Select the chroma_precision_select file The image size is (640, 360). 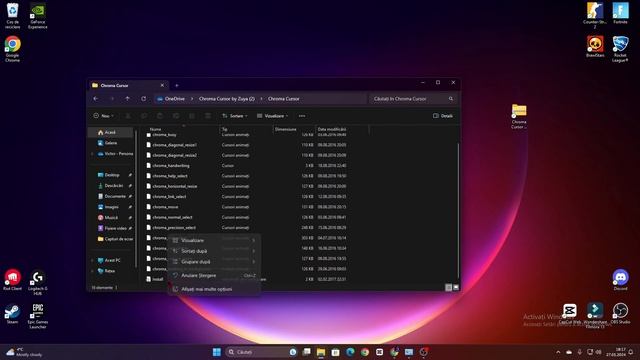[174, 228]
